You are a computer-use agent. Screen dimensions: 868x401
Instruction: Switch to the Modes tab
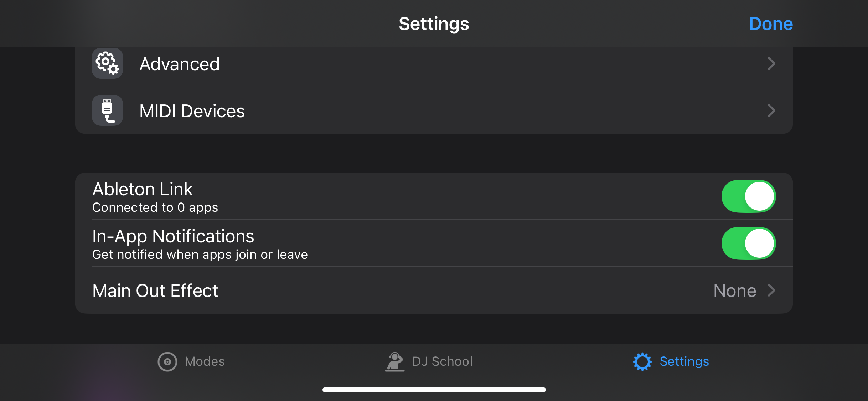pos(191,361)
